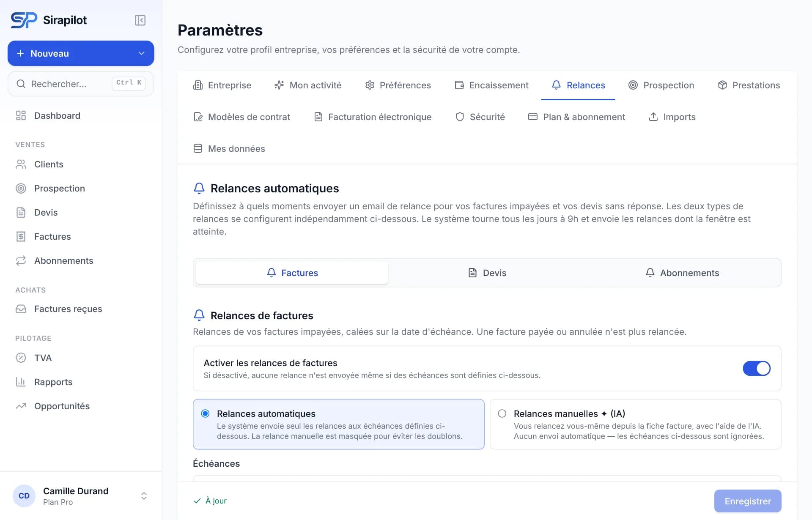The image size is (812, 520).
Task: Open Factures reçues in the sidebar
Action: (81, 309)
